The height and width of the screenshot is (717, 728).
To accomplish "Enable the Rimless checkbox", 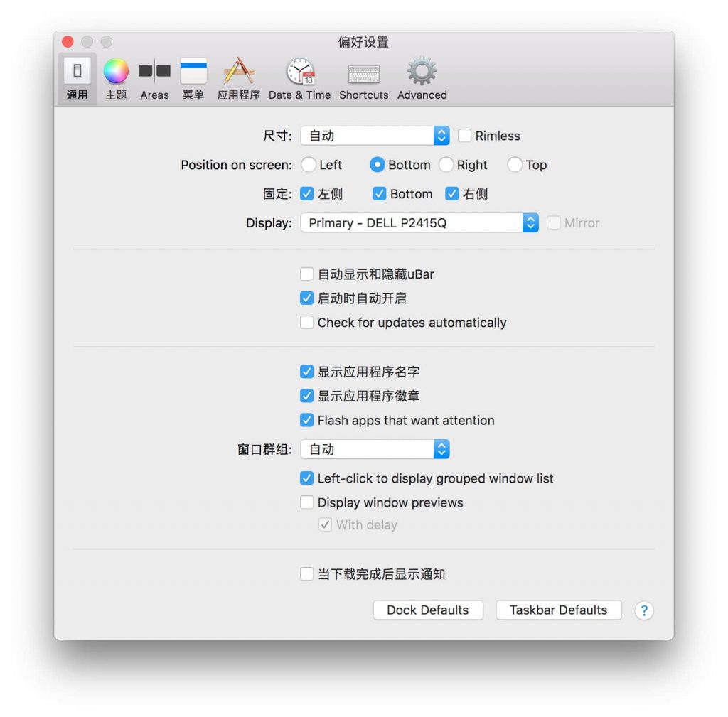I will 465,136.
